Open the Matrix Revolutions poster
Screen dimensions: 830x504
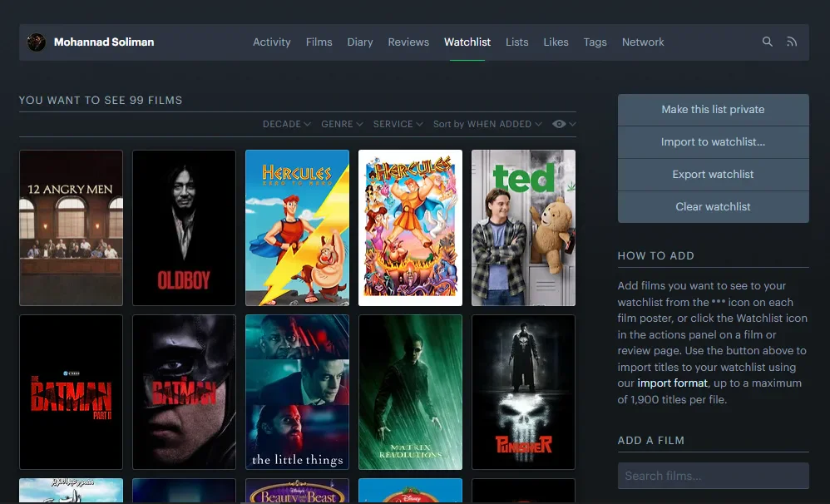point(410,392)
